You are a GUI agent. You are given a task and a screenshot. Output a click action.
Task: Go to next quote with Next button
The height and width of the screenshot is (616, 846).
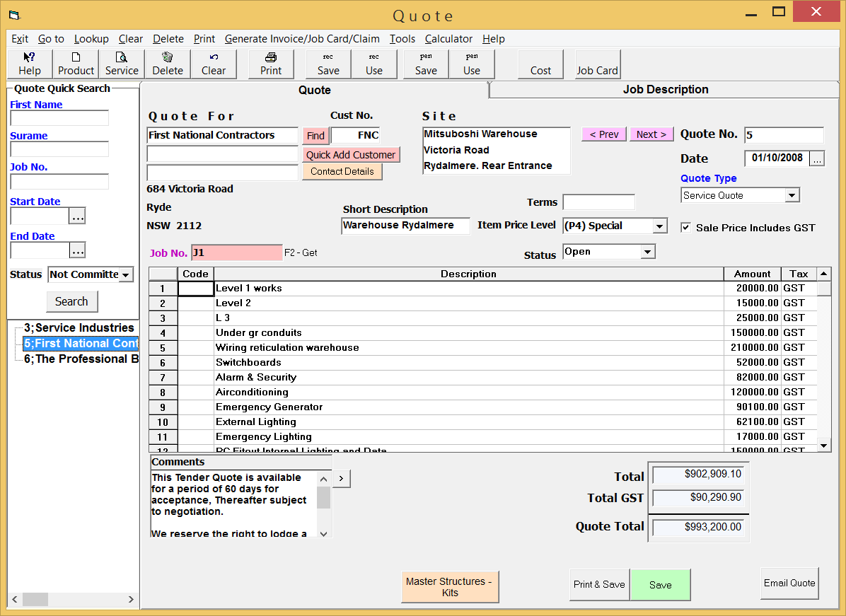(651, 134)
